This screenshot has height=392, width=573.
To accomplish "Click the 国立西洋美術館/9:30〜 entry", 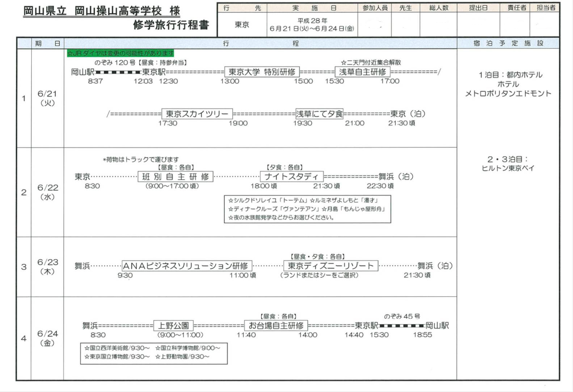I will point(117,348).
